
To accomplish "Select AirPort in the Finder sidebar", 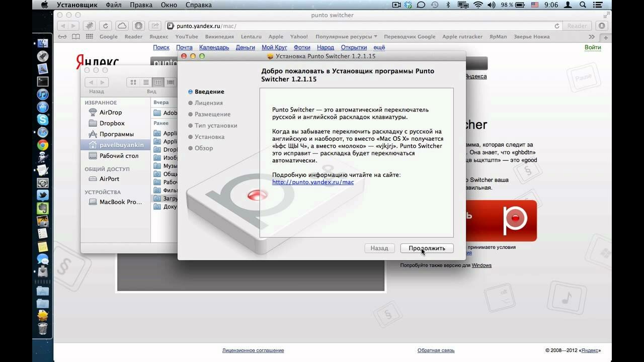I will coord(109,179).
